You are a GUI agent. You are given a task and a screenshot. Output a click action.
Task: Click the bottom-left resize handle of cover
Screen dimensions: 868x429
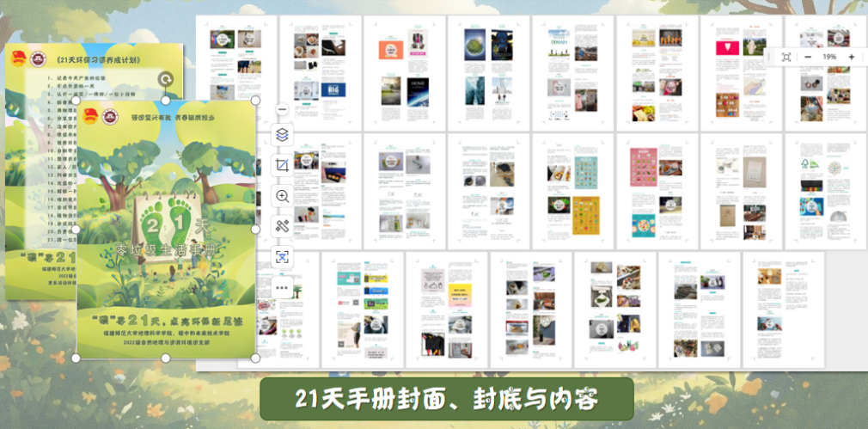(76, 358)
